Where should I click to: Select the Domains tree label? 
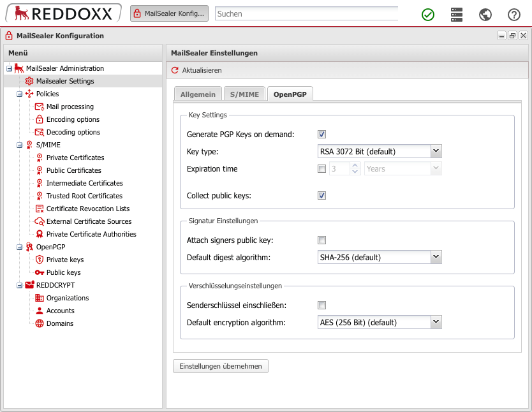click(x=60, y=323)
